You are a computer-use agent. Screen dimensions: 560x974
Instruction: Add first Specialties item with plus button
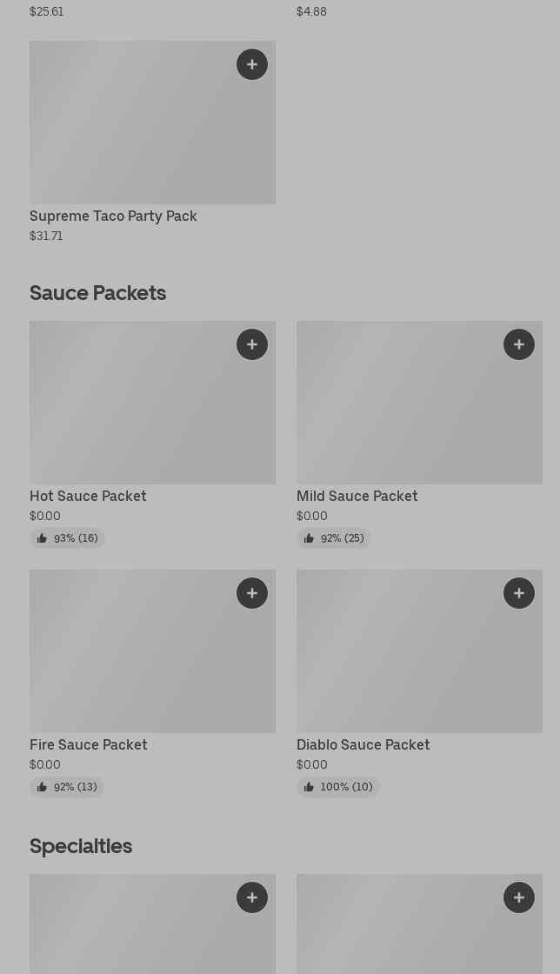252,897
